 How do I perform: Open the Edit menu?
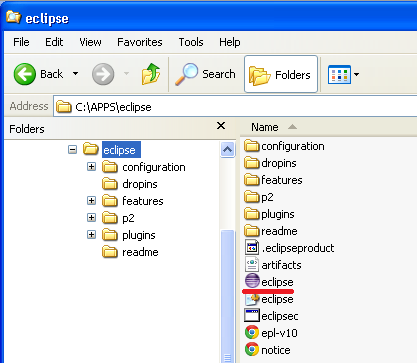tap(54, 42)
